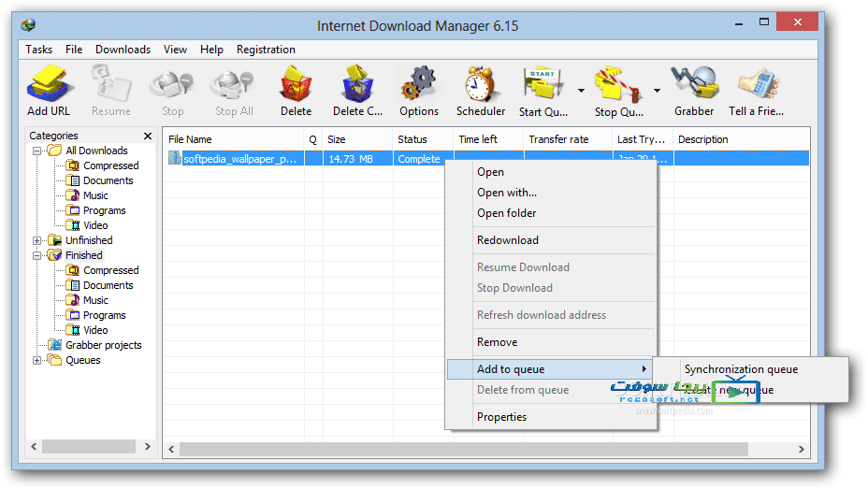Image resolution: width=868 pixels, height=489 pixels.
Task: Click download list's horizontal scrollbar left arrow
Action: [x=171, y=449]
